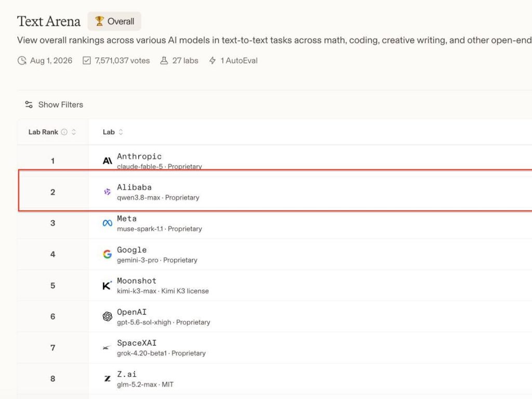532x399 pixels.
Task: Click gemini-3-pro model text
Action: 137,260
